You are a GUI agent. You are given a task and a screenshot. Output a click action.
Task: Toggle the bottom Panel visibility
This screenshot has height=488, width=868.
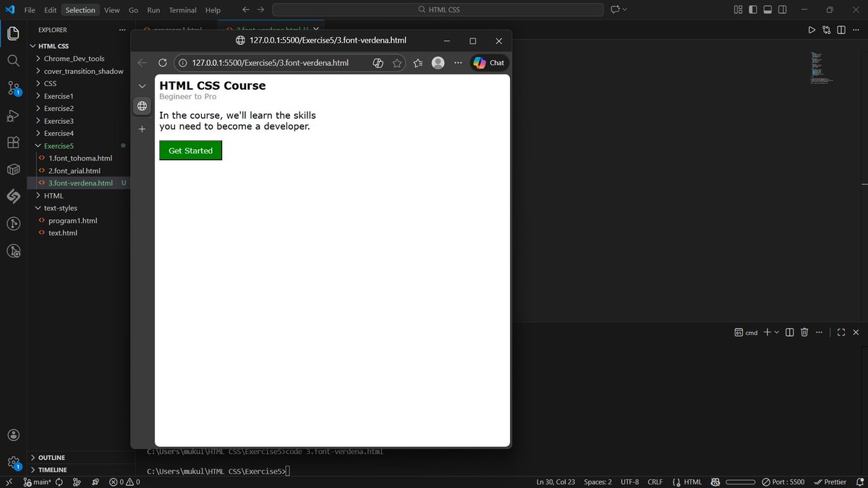coord(767,10)
